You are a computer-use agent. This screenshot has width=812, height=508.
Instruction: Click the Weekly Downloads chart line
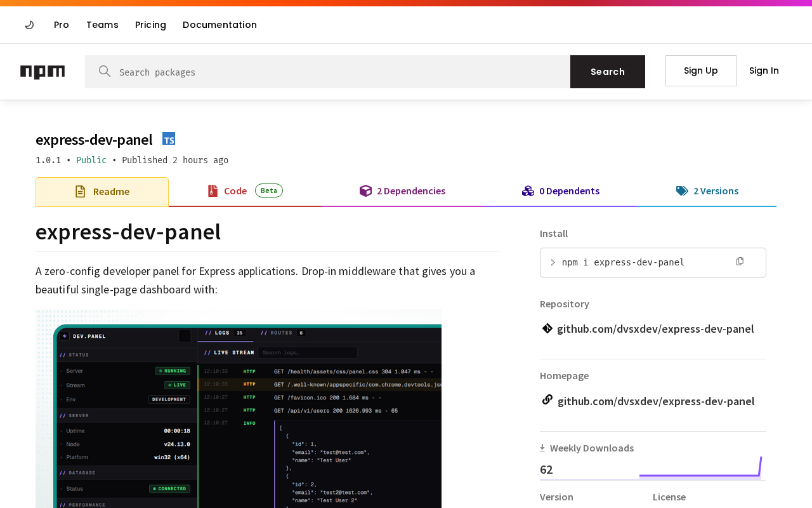click(x=700, y=467)
